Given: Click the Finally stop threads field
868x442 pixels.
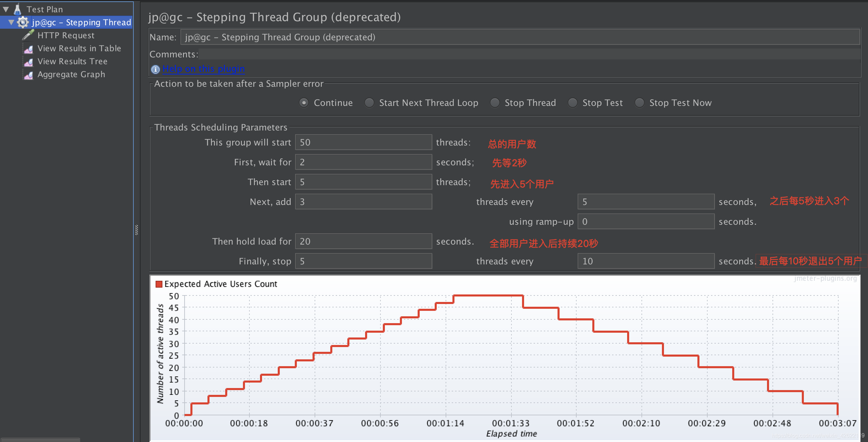Looking at the screenshot, I should point(364,261).
